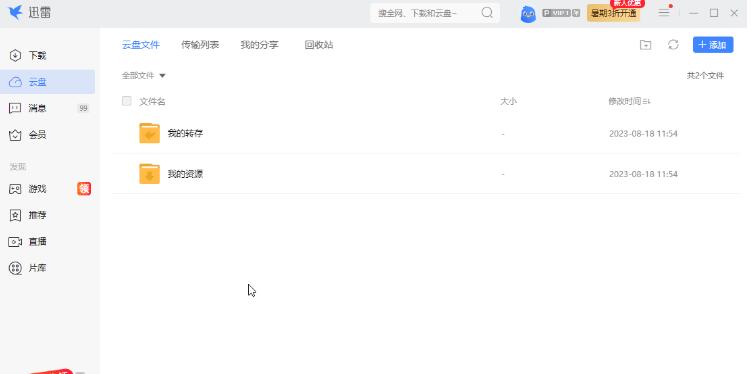Open the 我的资源 folder name
Viewport: 752px width, 374px height.
pos(185,174)
